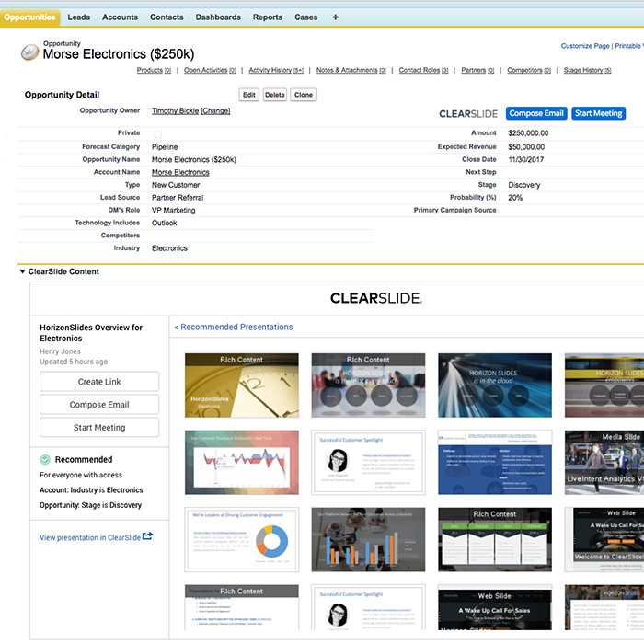Open the plus tab to add tabs

pyautogui.click(x=335, y=17)
